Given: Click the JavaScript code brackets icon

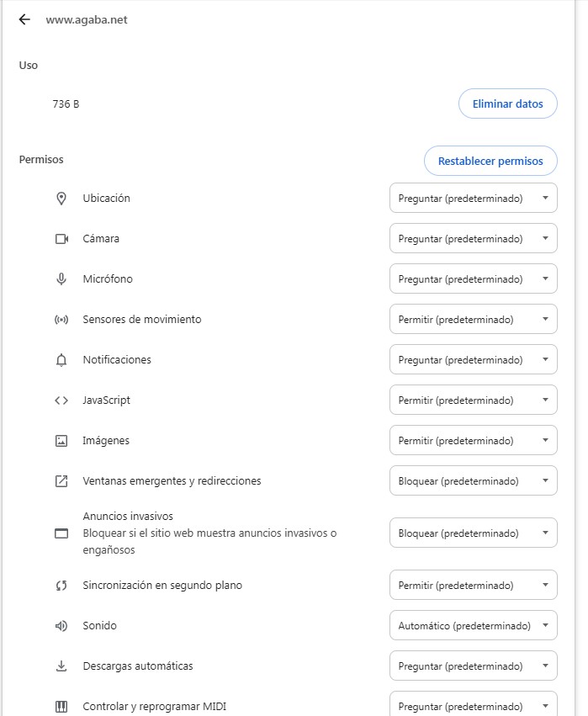Looking at the screenshot, I should click(x=61, y=400).
